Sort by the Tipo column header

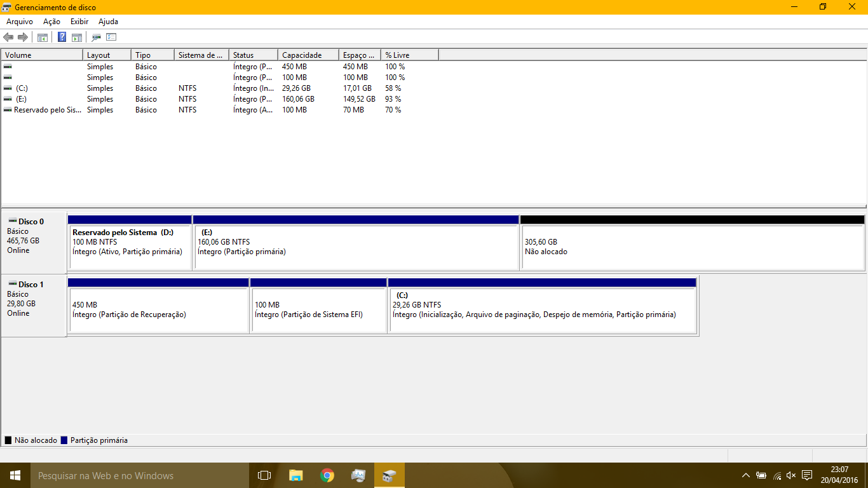153,55
